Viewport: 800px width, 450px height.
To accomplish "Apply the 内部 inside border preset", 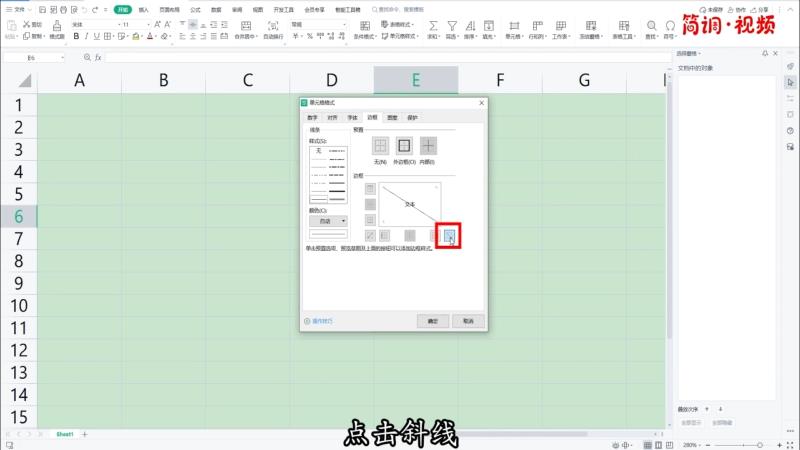I will [428, 146].
